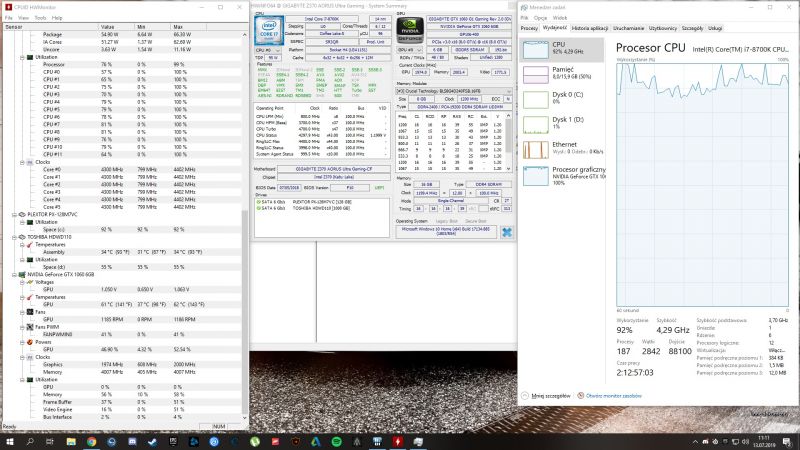The image size is (800, 450).
Task: Click the Task Manager title bar icon
Action: 523,8
